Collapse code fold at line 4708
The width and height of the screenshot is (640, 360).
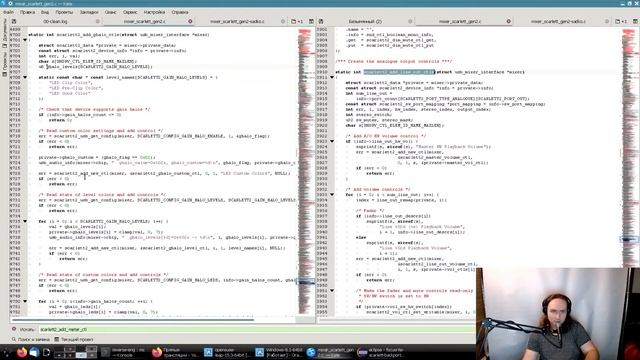tap(25, 77)
